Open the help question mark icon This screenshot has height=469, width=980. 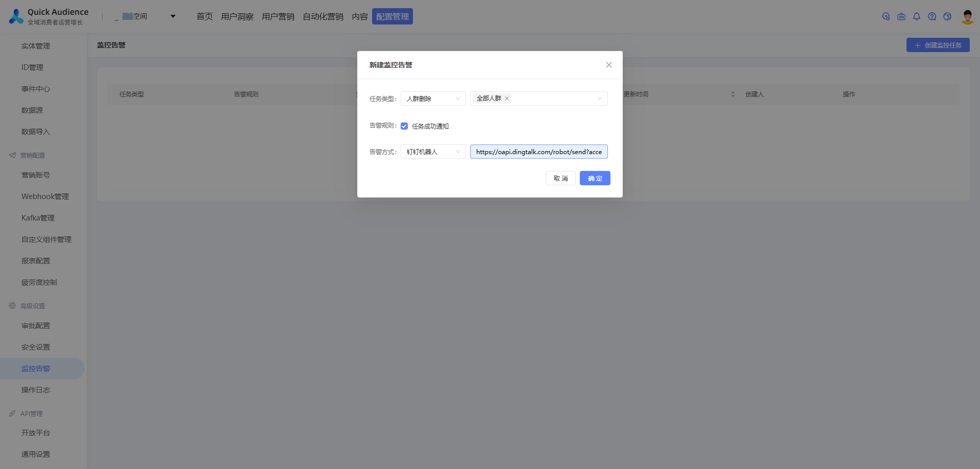[x=932, y=16]
